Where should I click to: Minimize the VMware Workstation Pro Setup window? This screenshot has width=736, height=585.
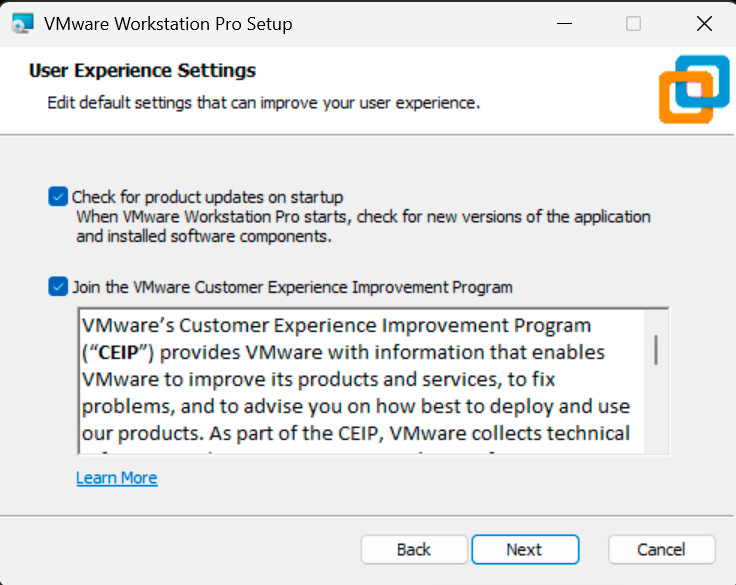click(564, 23)
